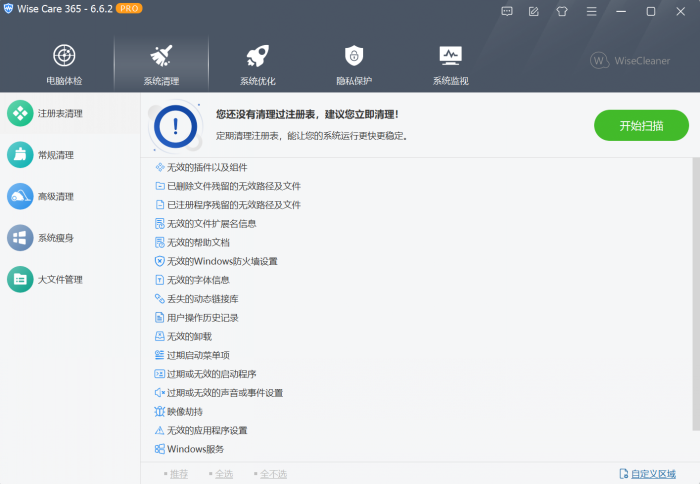Click the shield icon beside 无效的Windows防火墙设置
The image size is (700, 484).
(x=159, y=261)
